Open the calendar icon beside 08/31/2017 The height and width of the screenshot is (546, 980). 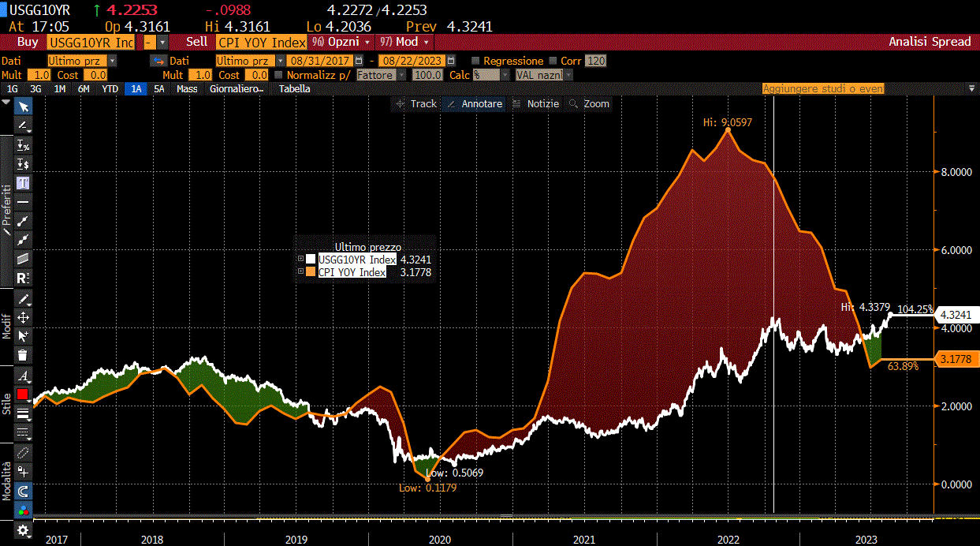[359, 61]
